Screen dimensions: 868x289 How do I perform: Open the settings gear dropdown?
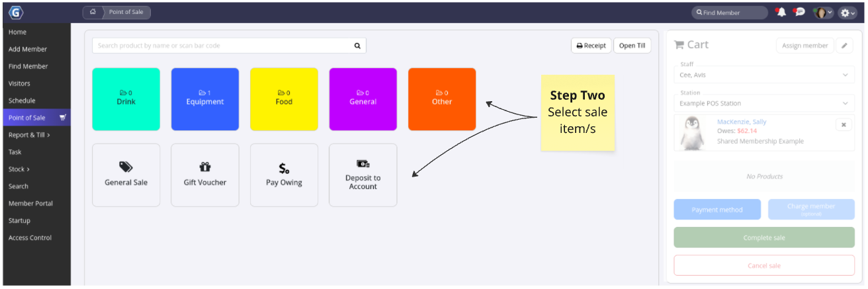coord(847,13)
